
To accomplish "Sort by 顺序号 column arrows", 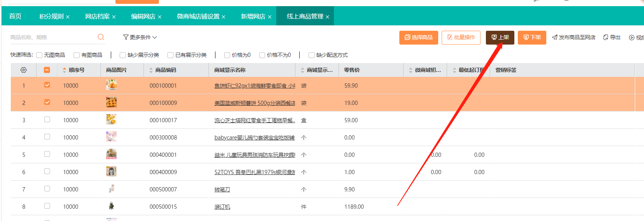I will pos(64,70).
